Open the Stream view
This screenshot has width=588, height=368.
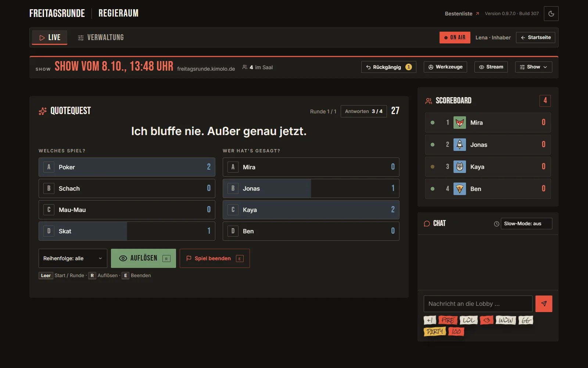coord(491,67)
